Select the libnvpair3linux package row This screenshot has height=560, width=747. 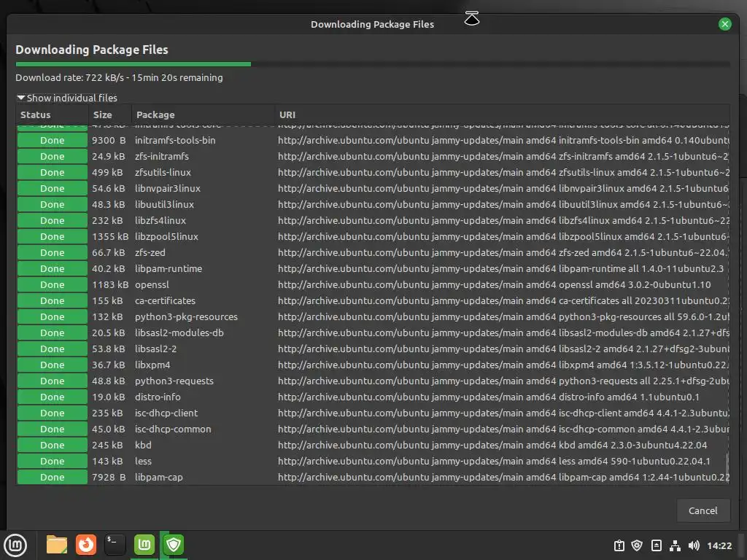coord(373,189)
